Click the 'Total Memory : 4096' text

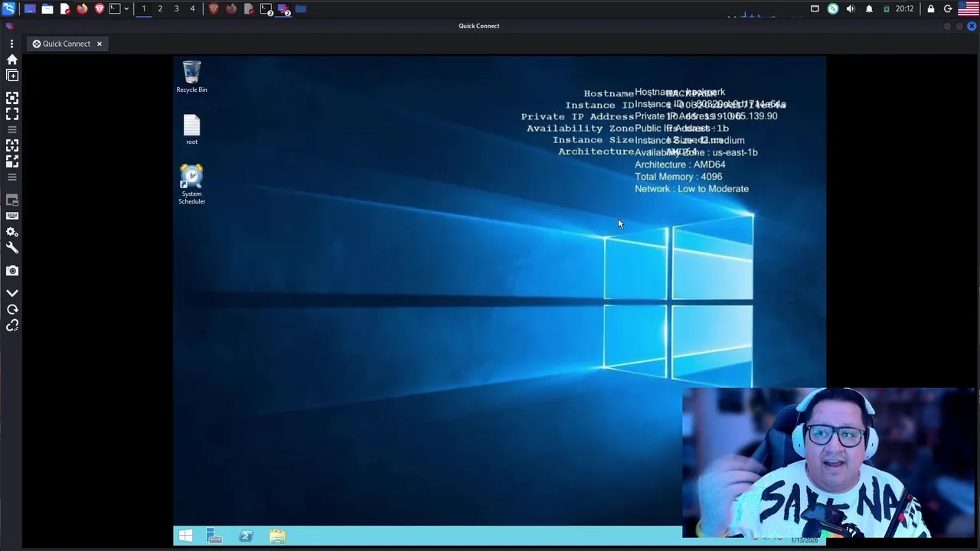click(x=678, y=177)
